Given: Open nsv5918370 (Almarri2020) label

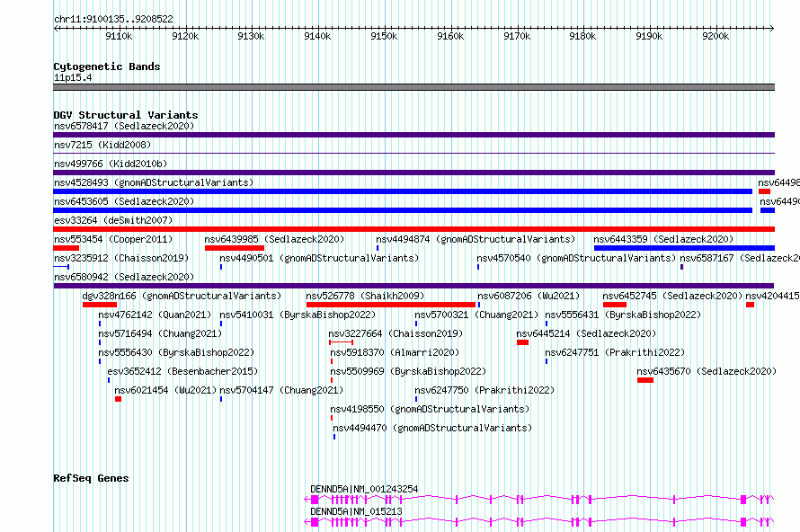Looking at the screenshot, I should click(395, 352).
